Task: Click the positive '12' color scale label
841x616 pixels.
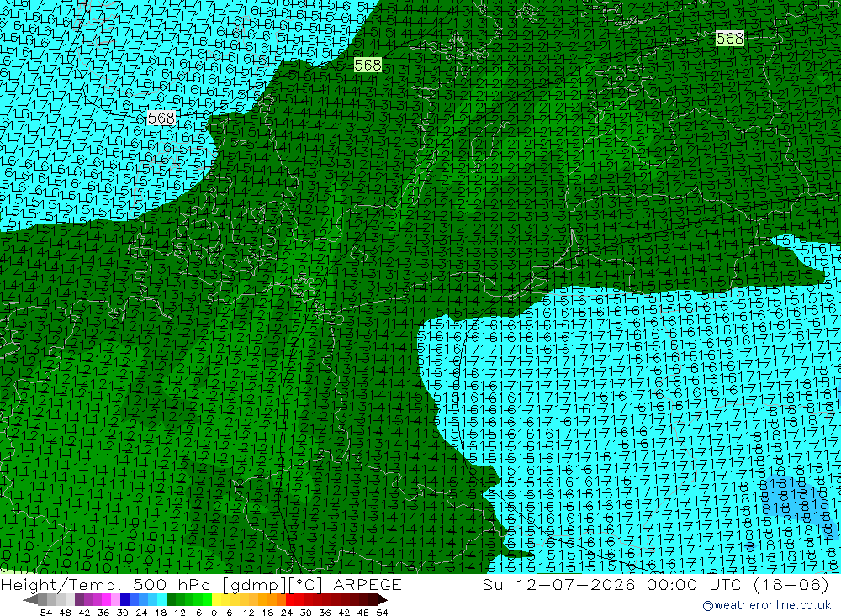Action: pyautogui.click(x=249, y=613)
